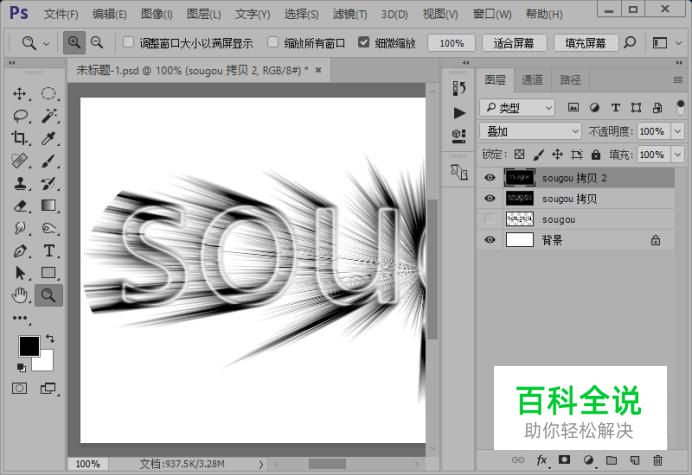Select the Path Selection tool
692x475 pixels.
point(19,273)
